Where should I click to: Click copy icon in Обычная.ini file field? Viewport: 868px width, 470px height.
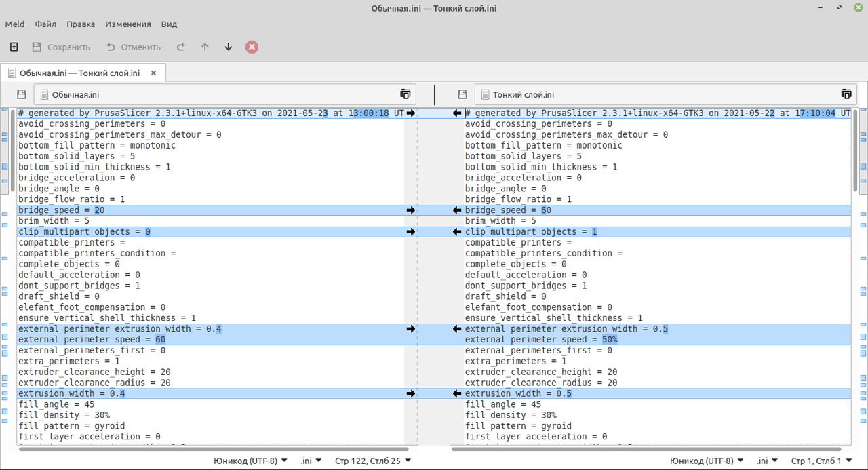[405, 94]
